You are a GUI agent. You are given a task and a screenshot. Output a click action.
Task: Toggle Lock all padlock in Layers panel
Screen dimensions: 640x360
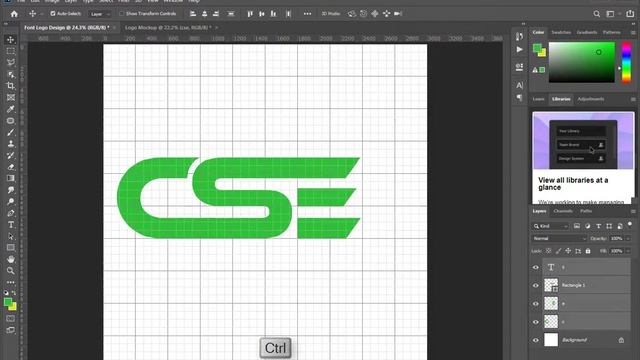[588, 251]
